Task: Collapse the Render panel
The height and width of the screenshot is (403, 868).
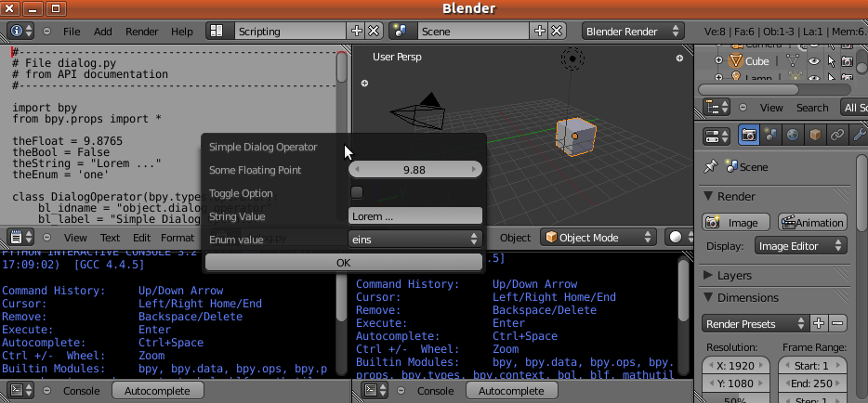Action: pos(708,196)
